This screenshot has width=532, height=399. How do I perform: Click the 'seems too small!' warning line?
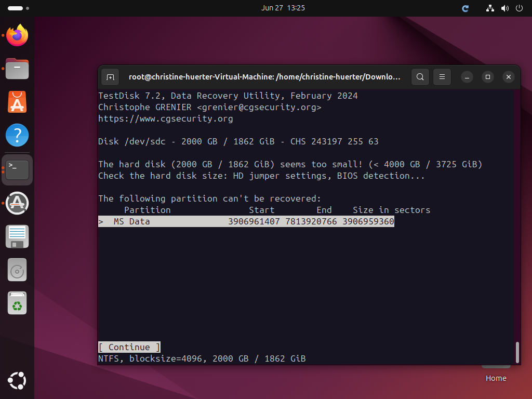(x=290, y=164)
